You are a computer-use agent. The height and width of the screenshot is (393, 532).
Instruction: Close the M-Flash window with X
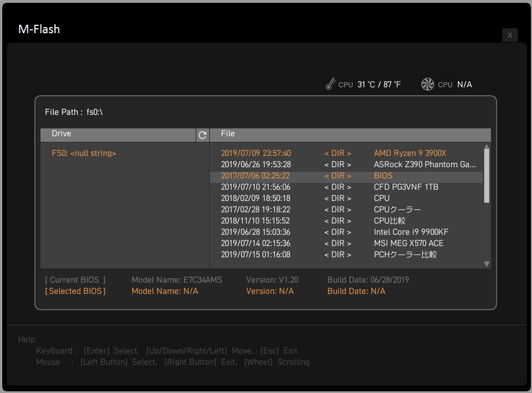(510, 35)
